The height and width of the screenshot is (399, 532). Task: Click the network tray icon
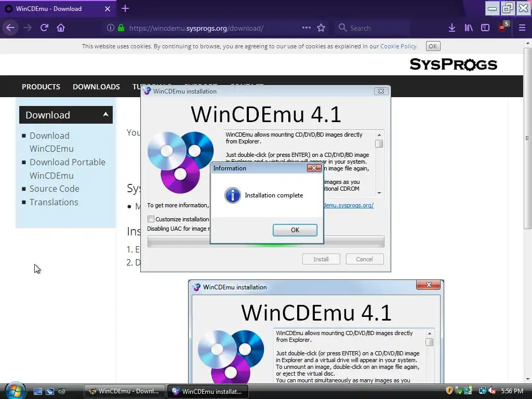482,391
